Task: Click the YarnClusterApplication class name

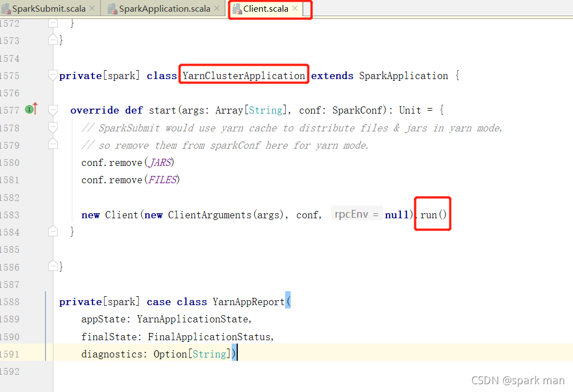Action: point(244,76)
